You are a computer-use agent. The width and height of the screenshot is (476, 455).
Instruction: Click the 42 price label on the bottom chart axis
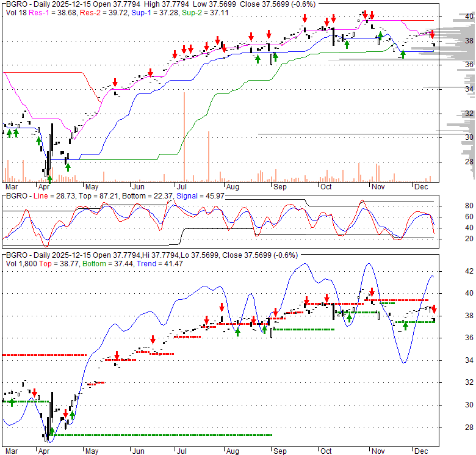[453, 271]
